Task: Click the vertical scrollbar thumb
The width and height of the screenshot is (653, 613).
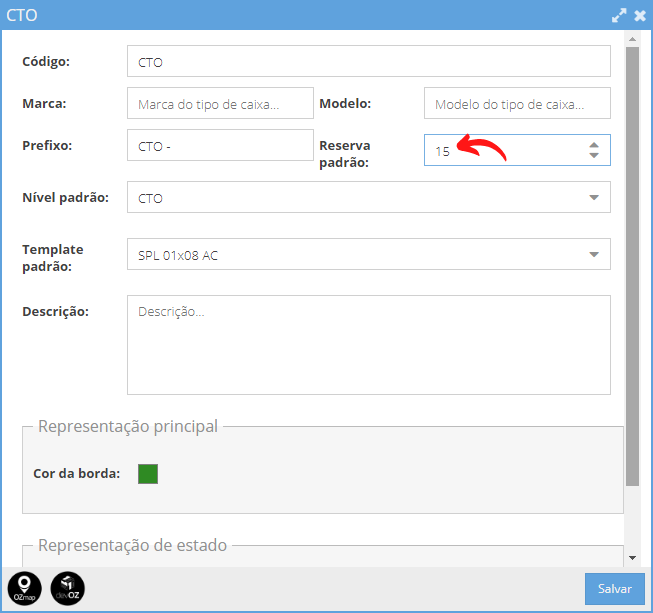Action: pyautogui.click(x=633, y=267)
